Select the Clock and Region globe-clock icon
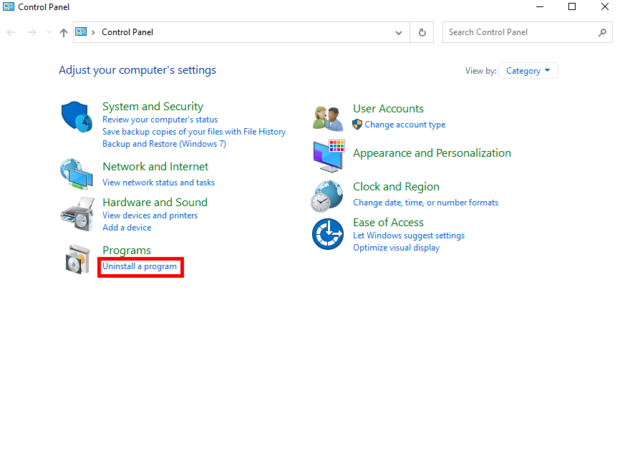 point(327,196)
